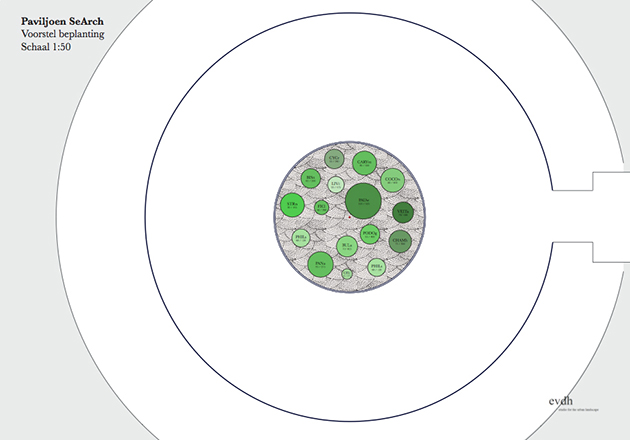This screenshot has height=440, width=630.
Task: Click the small FICt plant circle
Action: (321, 207)
